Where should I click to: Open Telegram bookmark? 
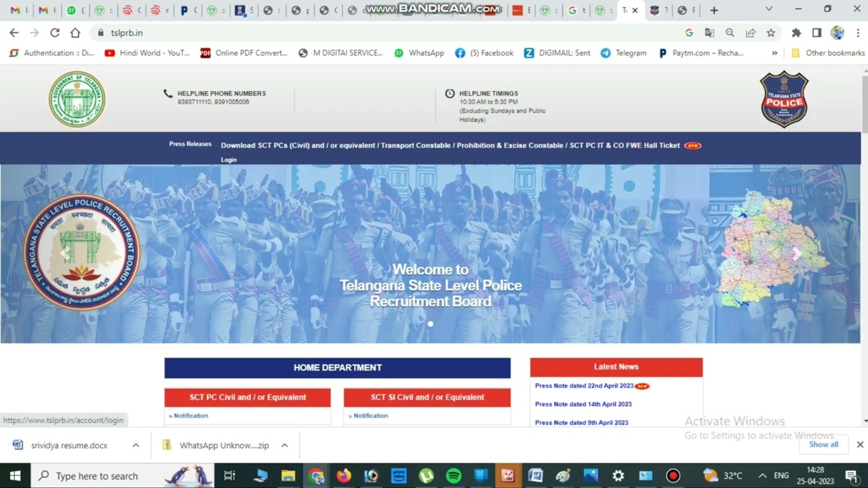[x=623, y=53]
